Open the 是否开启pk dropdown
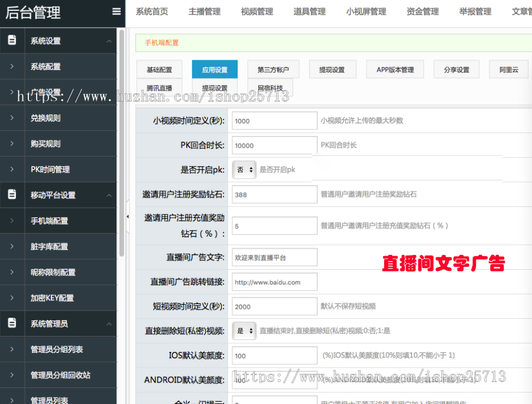The height and width of the screenshot is (404, 532). (x=244, y=169)
